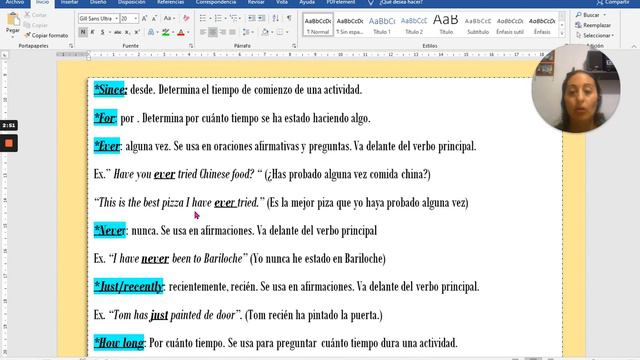Apply the Título 1 style

[382, 24]
